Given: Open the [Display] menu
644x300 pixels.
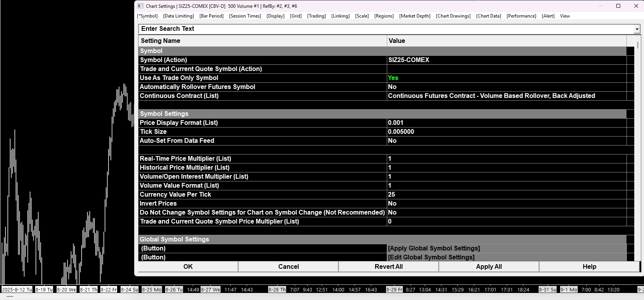Looking at the screenshot, I should 276,16.
